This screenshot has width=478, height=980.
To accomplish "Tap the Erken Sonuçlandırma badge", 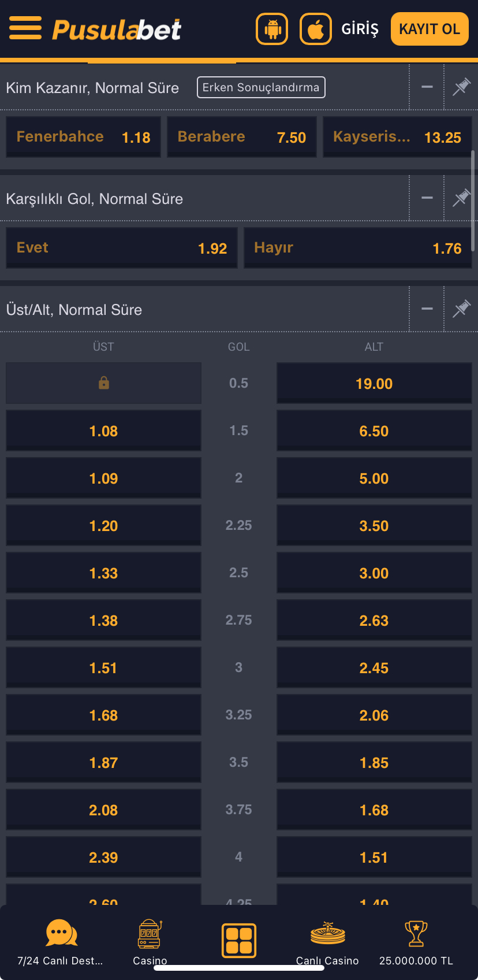I will 261,87.
